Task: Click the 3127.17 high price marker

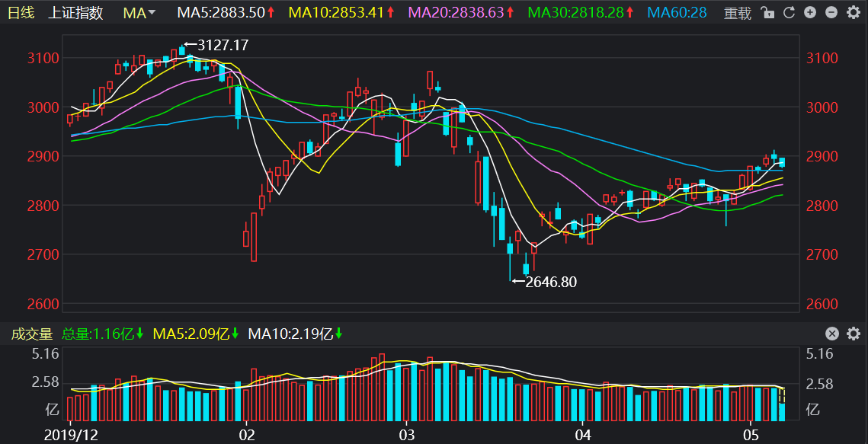Action: click(x=222, y=46)
